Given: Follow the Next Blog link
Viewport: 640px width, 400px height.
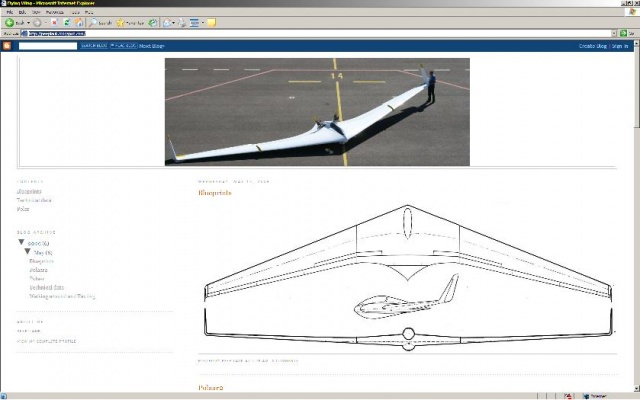Looking at the screenshot, I should coord(152,46).
